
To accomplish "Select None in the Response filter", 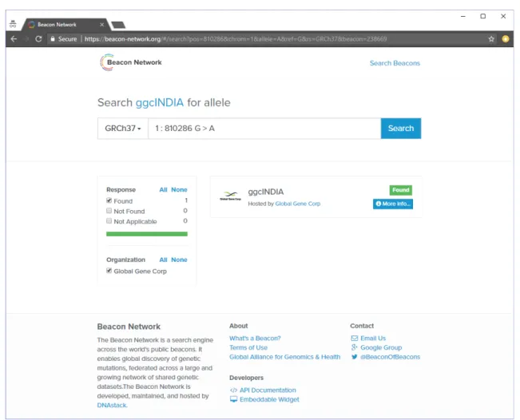I will 179,189.
